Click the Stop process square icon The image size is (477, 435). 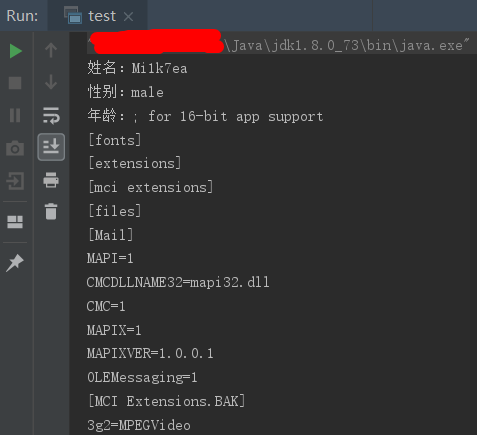15,83
